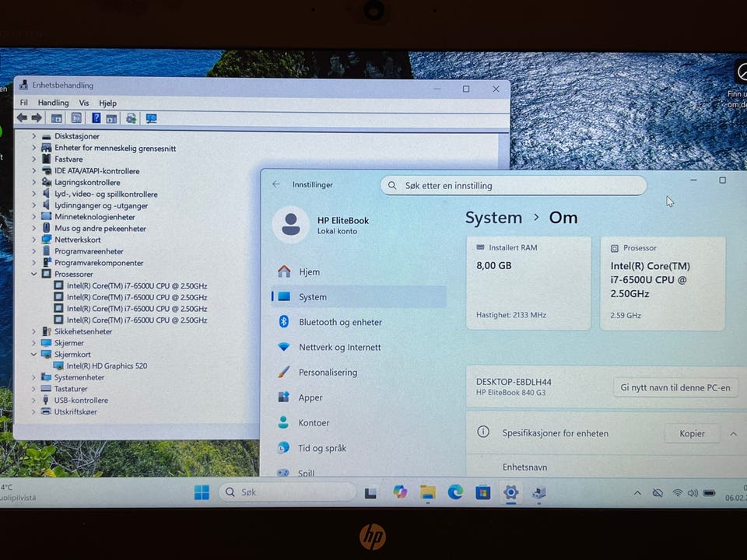Click the battery tray icon
747x560 pixels.
(x=709, y=493)
